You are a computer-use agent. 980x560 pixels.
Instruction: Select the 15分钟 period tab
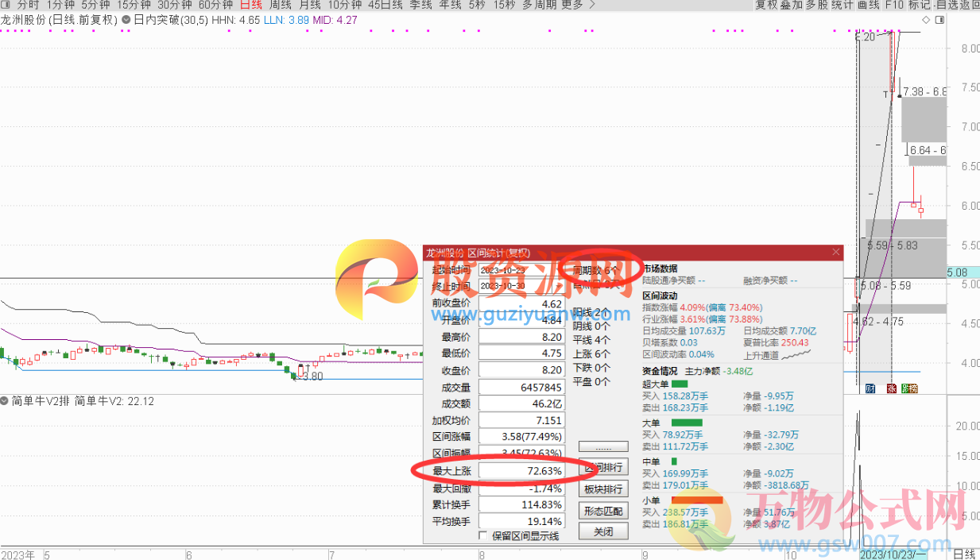pyautogui.click(x=134, y=5)
